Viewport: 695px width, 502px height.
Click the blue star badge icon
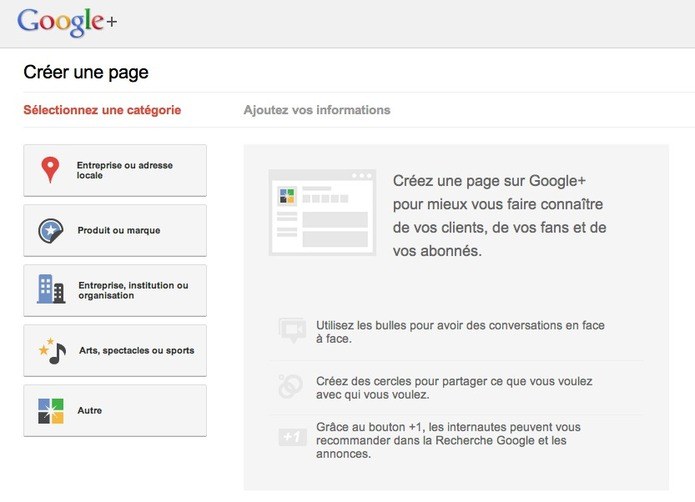coord(51,230)
